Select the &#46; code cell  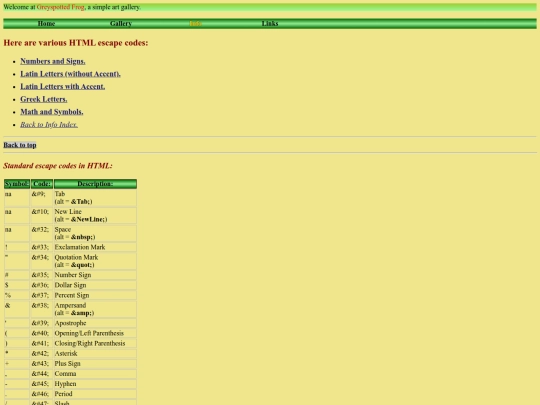(x=42, y=394)
